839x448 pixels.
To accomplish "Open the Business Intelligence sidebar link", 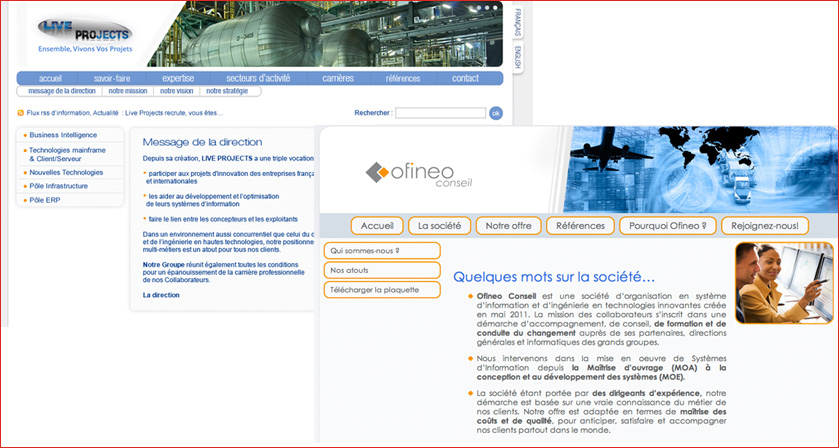I will (x=63, y=134).
